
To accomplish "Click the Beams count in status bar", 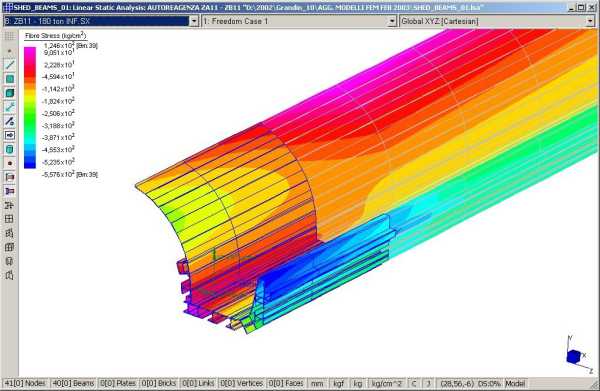I will (73, 383).
